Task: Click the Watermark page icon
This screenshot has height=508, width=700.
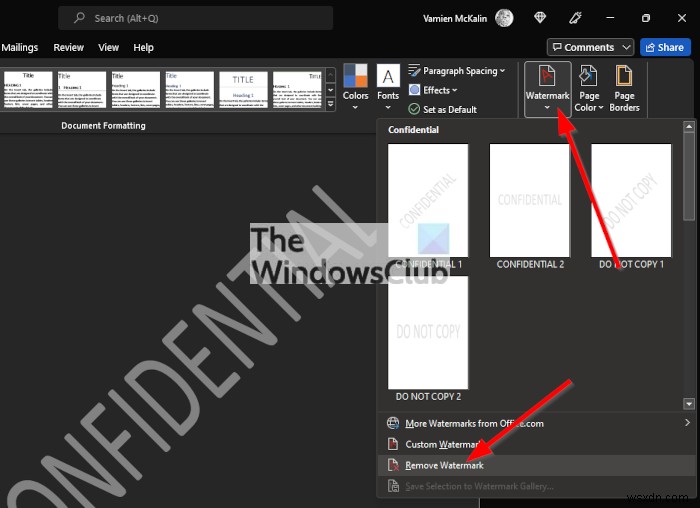Action: (547, 76)
